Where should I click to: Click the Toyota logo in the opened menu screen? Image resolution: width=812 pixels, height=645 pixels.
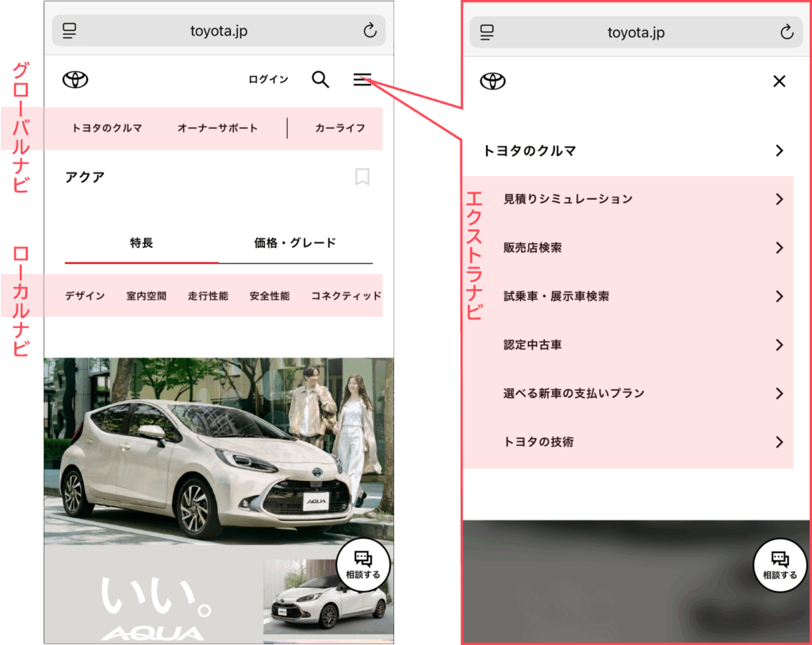pos(492,81)
